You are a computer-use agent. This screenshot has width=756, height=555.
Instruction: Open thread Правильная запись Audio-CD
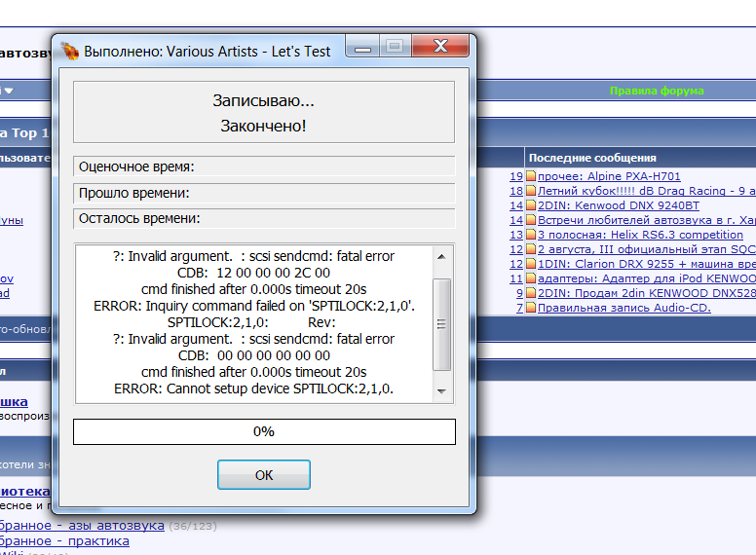click(624, 309)
